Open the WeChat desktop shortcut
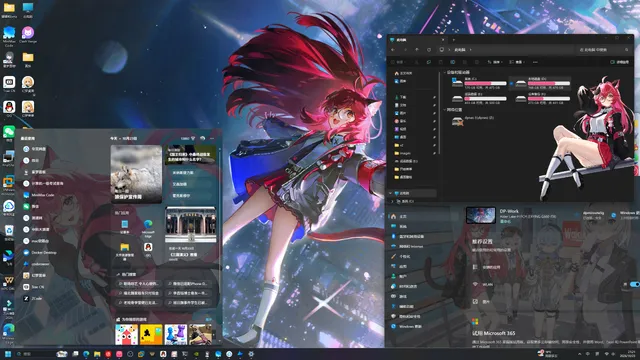This screenshot has width=640, height=360. point(9,133)
